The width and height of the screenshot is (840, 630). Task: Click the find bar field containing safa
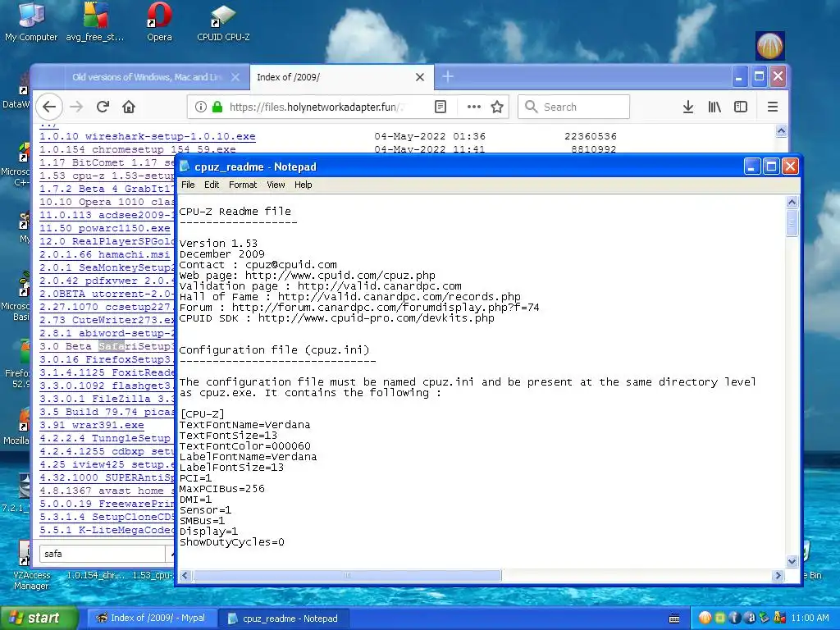[x=102, y=554]
